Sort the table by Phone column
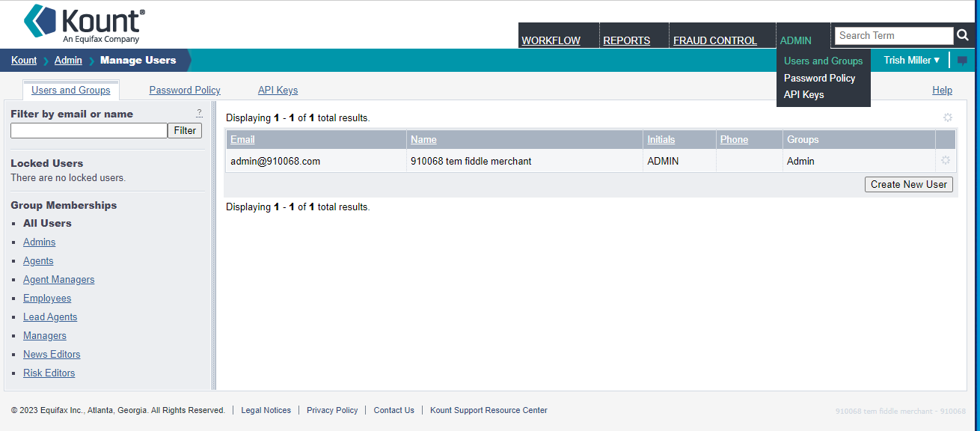 [734, 139]
